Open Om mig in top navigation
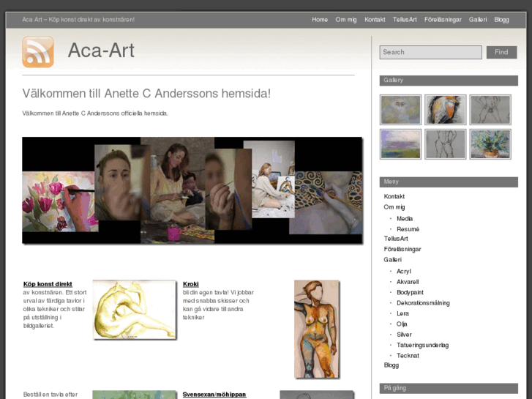532x399 pixels. point(345,20)
